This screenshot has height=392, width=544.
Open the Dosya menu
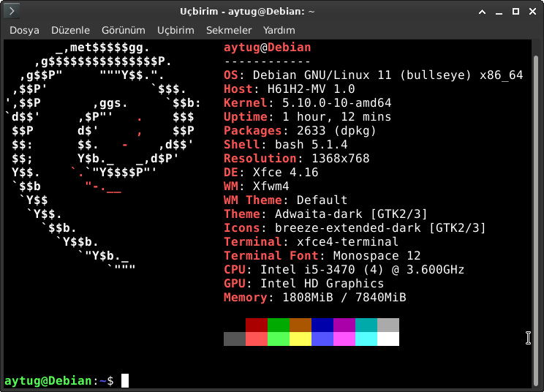click(24, 30)
